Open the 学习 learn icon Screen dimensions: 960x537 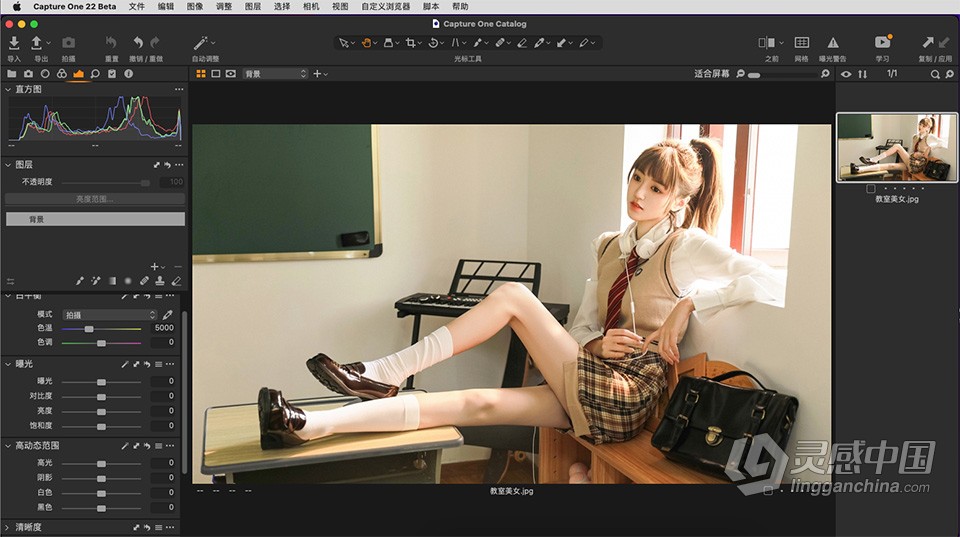pos(882,42)
